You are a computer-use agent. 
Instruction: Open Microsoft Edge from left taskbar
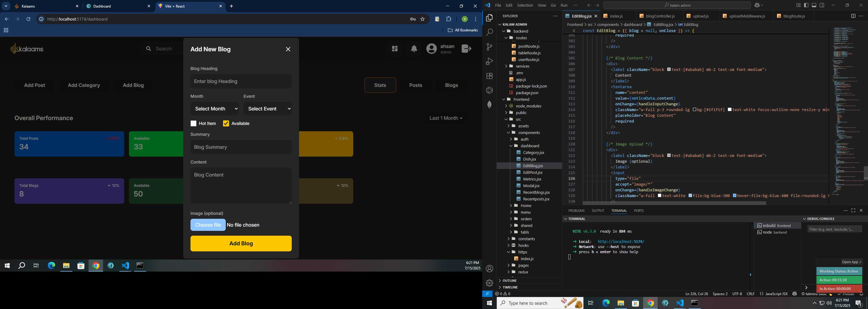51,266
